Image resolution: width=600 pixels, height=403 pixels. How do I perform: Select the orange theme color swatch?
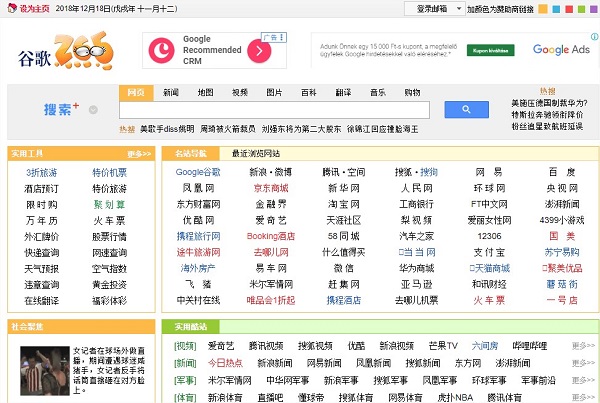(543, 8)
